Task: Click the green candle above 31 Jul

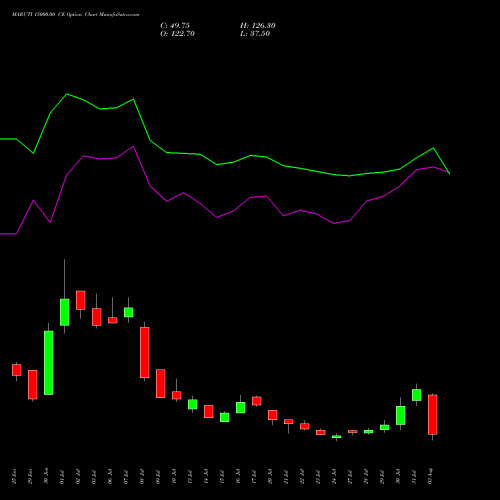Action: tap(417, 395)
